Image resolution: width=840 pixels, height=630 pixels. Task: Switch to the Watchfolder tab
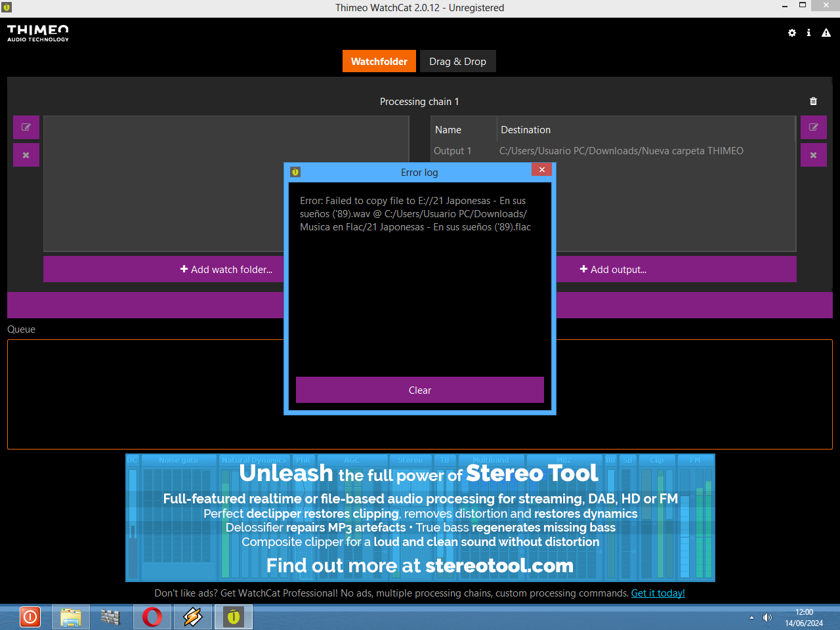point(379,62)
